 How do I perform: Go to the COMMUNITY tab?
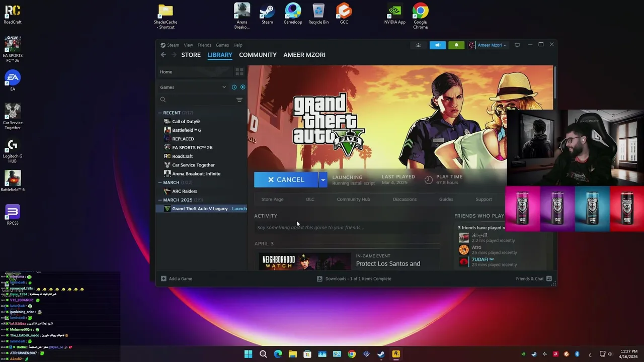[258, 55]
